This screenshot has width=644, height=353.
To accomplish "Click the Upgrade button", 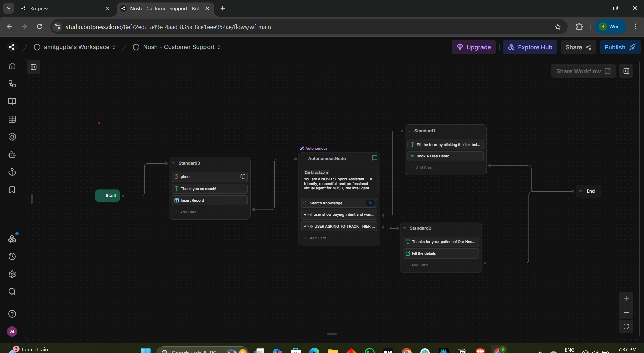I will [474, 47].
